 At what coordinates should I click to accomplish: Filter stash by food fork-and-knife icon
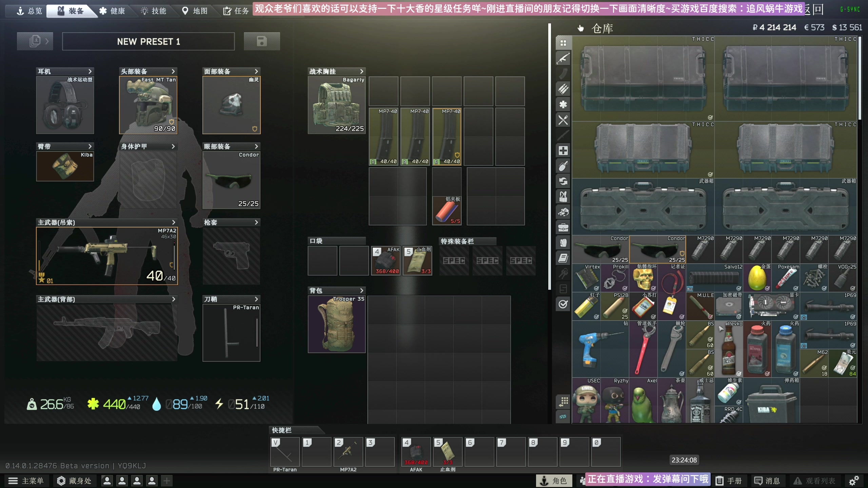pos(563,120)
